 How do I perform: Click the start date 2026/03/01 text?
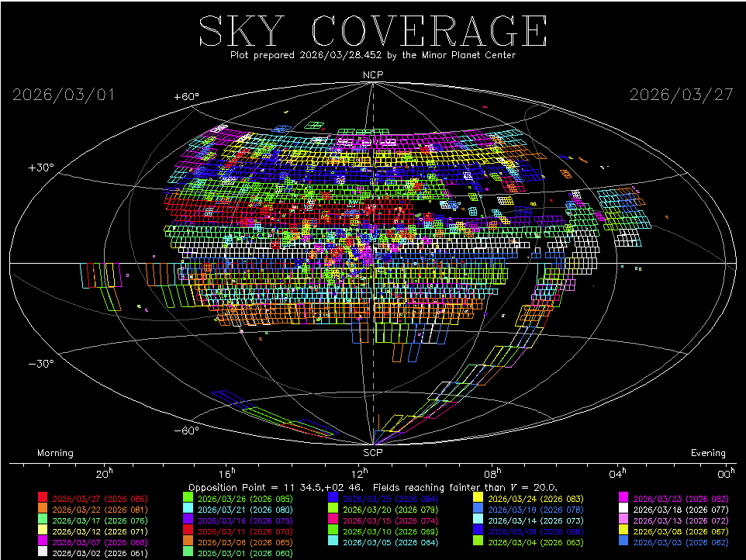pos(64,95)
